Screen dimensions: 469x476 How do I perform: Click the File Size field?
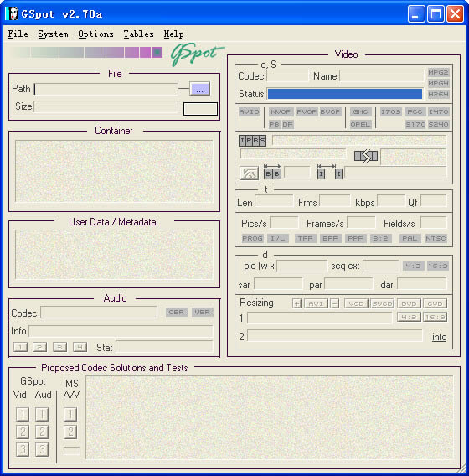point(106,106)
